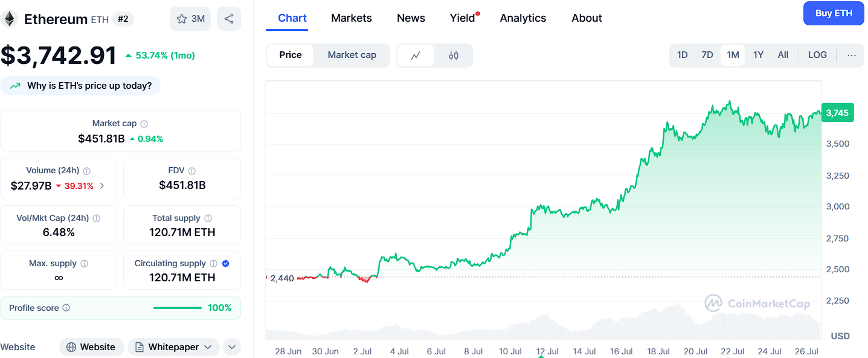This screenshot has height=358, width=868.
Task: Set chart range to 1M
Action: pos(733,55)
